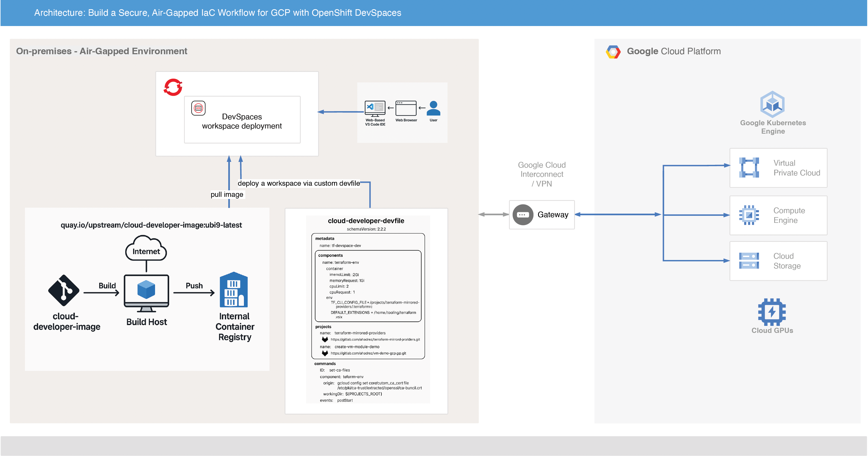Image resolution: width=868 pixels, height=456 pixels.
Task: Click the 'Cloud GPUs' label
Action: (772, 331)
